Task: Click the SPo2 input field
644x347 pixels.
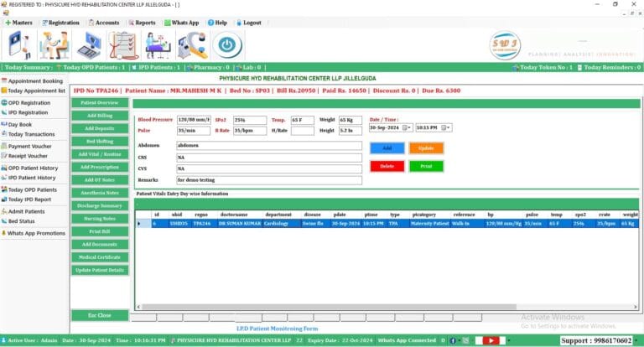Action: (x=250, y=120)
